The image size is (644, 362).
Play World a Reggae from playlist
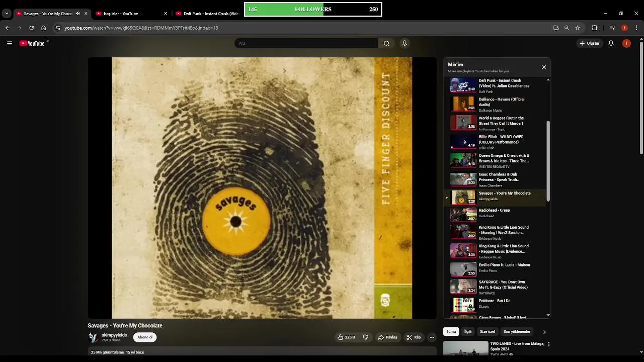[496, 123]
